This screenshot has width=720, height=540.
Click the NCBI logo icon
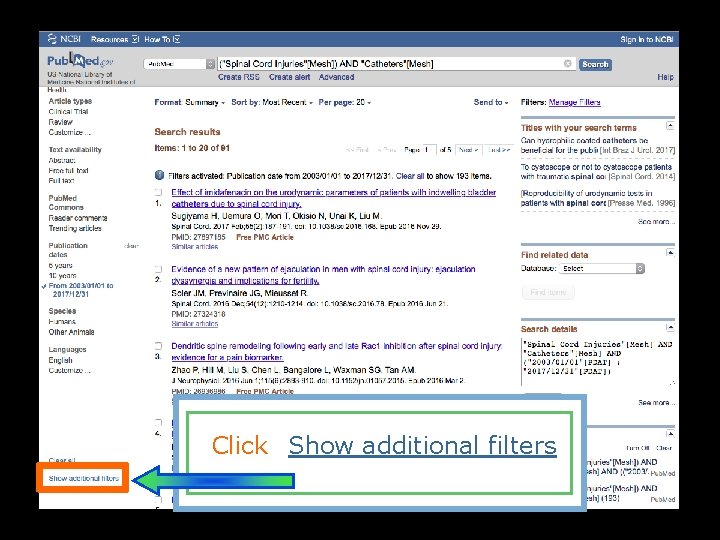pos(52,39)
